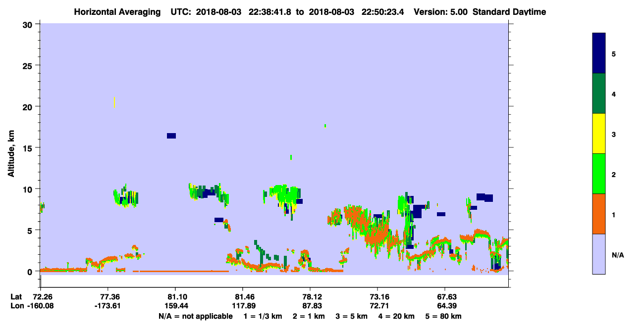This screenshot has width=644, height=330.
Task: Click the longitude value '72.71'
Action: click(x=377, y=306)
